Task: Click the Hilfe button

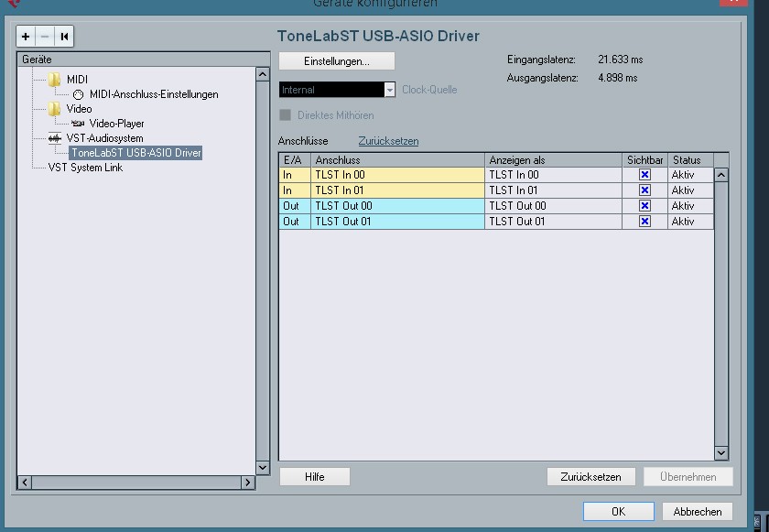Action: pyautogui.click(x=314, y=476)
